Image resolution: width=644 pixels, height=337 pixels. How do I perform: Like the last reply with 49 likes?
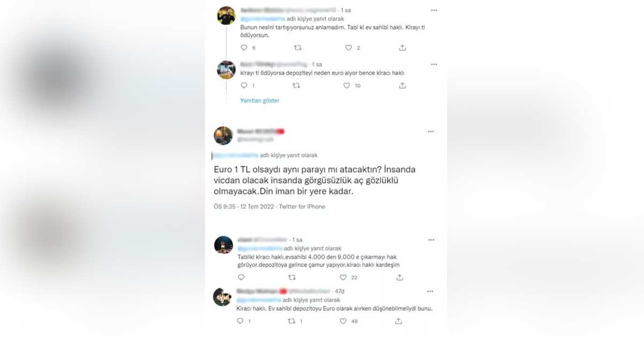coord(343,321)
